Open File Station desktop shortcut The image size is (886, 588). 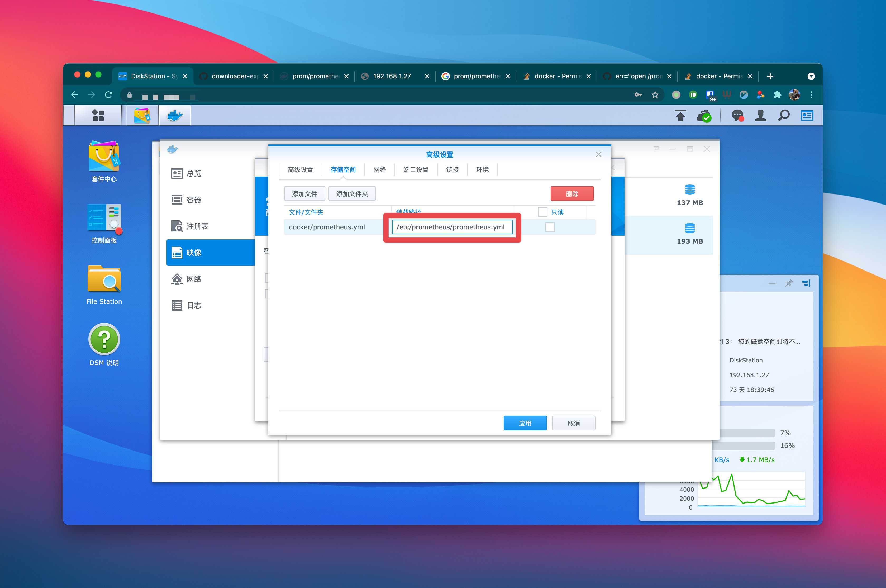104,285
